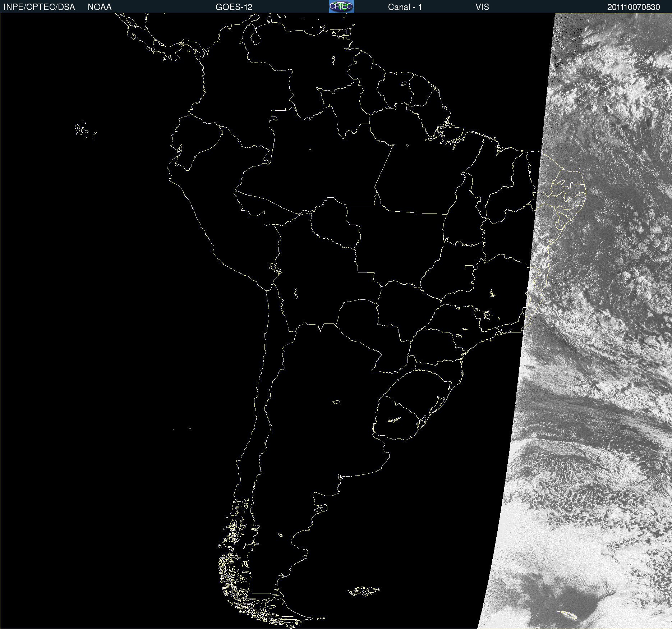Click the NOAA label in the header
The image size is (672, 629).
click(x=100, y=7)
